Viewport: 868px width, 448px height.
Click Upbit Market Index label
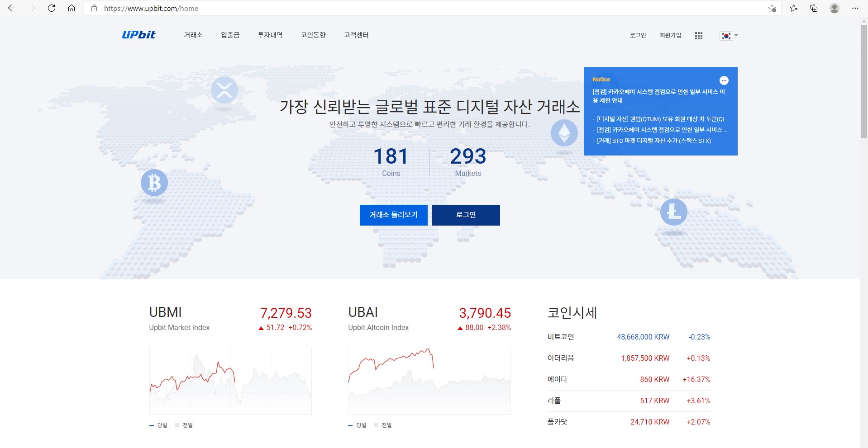coord(179,328)
